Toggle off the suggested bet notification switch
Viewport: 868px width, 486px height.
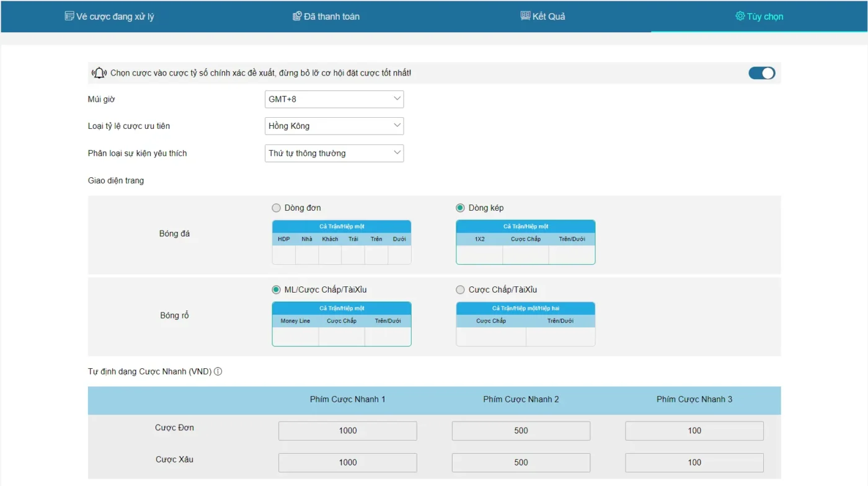[x=761, y=73]
